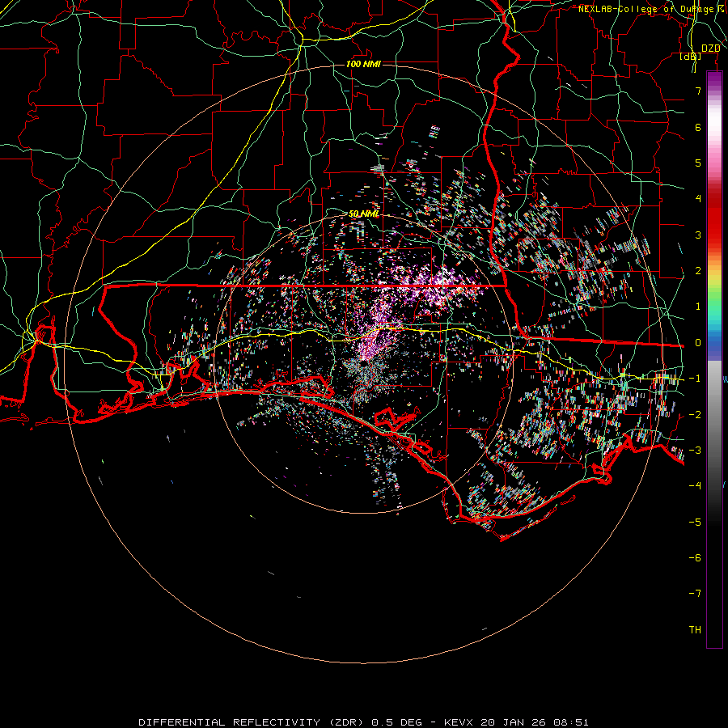
Task: Click the DIFFERENTIAL REFLECTIVITY (ZDR) caption text
Action: coord(253,722)
